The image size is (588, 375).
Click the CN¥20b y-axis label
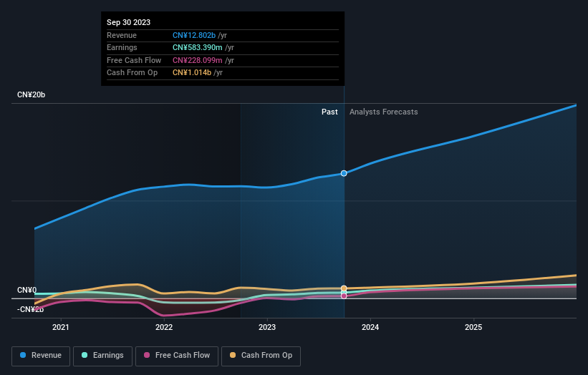tap(31, 94)
